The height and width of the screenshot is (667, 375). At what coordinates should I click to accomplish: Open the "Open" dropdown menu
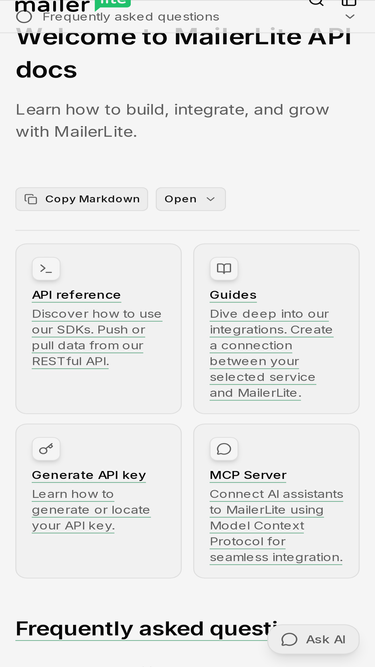tap(190, 199)
